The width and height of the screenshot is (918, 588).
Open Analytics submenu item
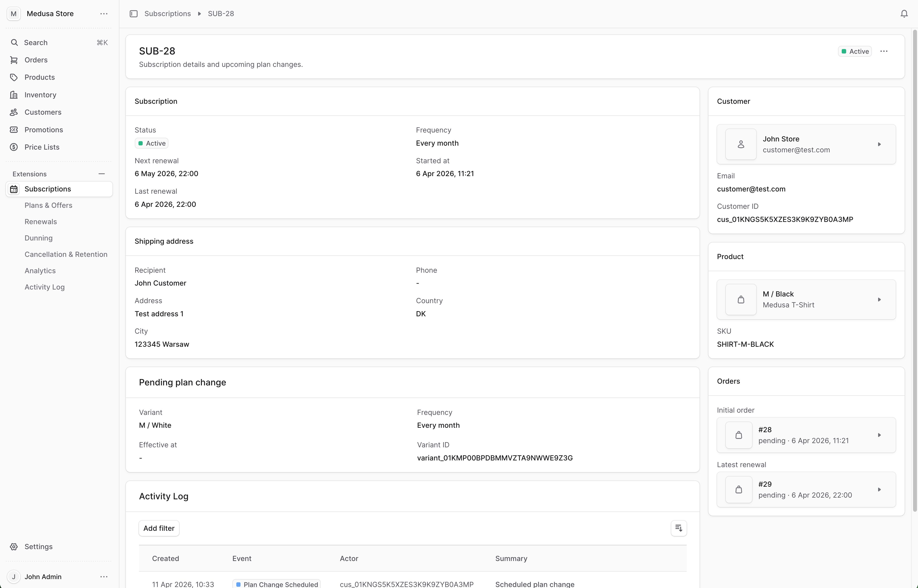[x=40, y=271]
